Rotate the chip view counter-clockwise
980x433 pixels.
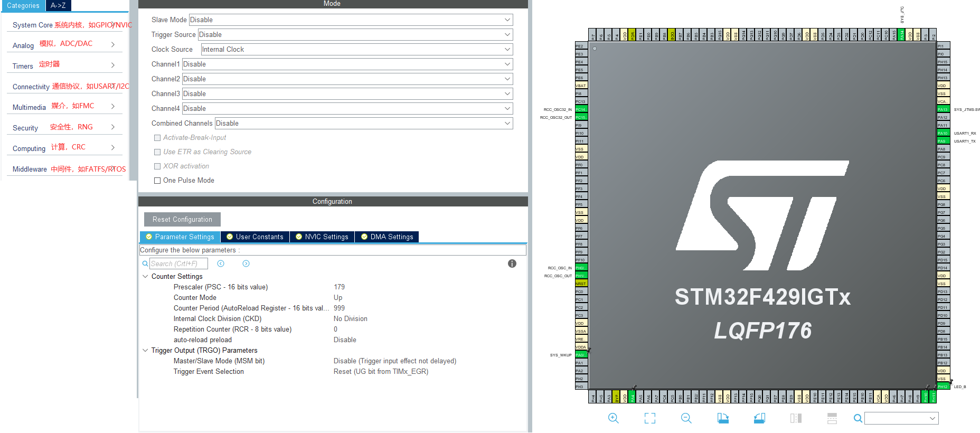(x=759, y=418)
